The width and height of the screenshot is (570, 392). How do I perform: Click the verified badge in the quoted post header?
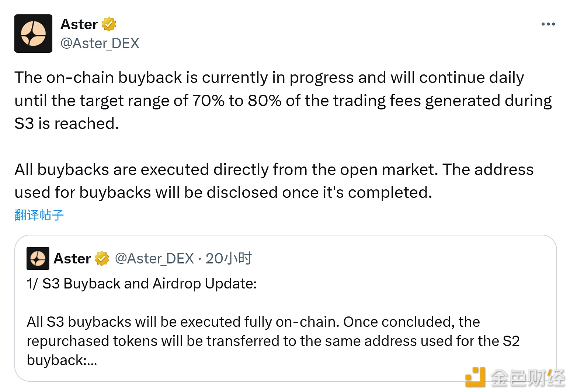pos(102,259)
